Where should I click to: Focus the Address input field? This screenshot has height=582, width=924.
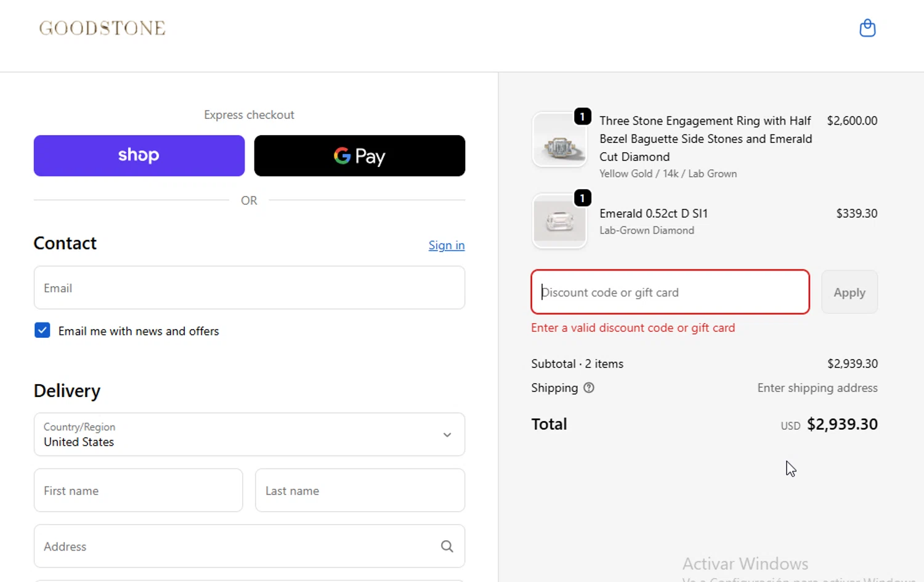(x=249, y=546)
